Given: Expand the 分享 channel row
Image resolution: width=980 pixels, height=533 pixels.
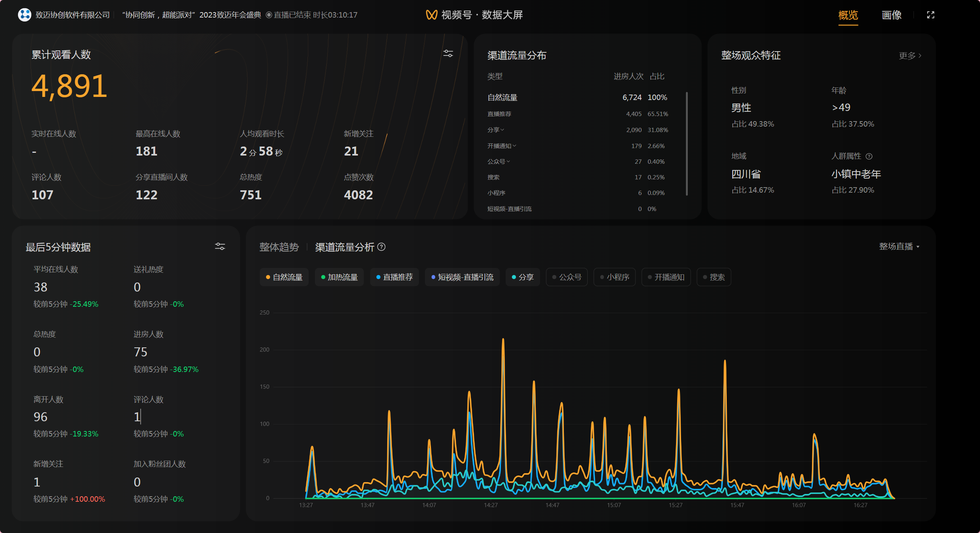Looking at the screenshot, I should (496, 130).
